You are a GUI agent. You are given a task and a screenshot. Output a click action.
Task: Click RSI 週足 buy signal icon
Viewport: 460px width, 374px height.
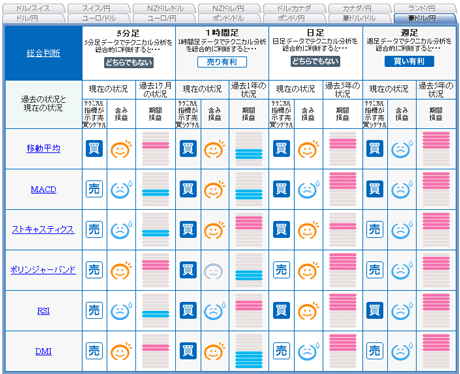(x=375, y=310)
